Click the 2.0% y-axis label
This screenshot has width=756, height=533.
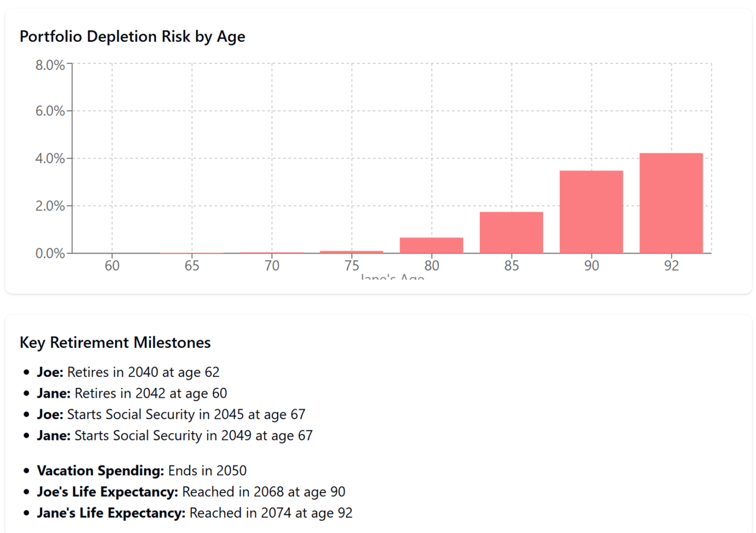(x=50, y=206)
